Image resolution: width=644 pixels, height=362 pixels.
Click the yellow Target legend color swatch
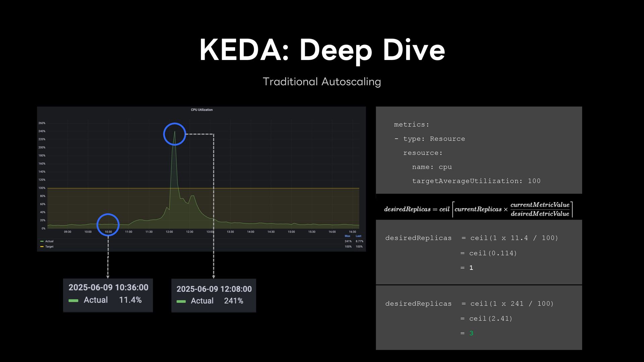(42, 247)
